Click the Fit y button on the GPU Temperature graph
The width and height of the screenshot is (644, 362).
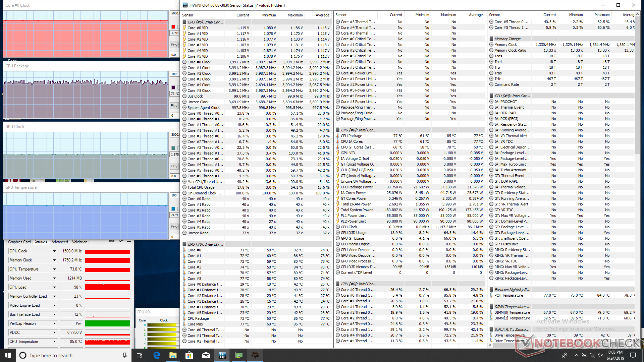[174, 227]
